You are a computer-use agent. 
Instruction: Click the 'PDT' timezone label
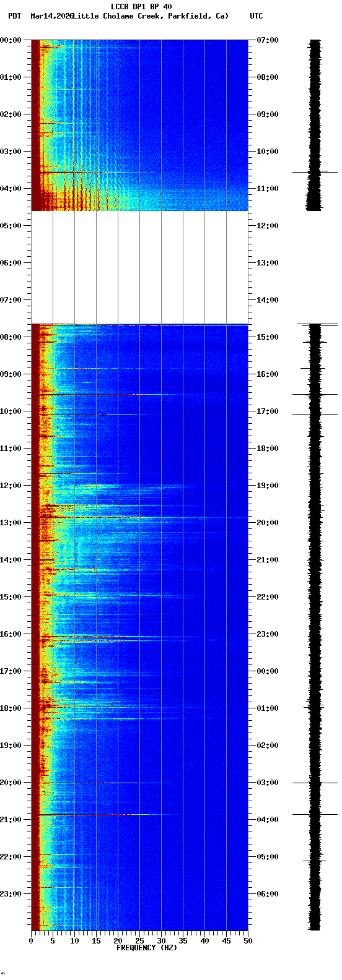(x=14, y=16)
